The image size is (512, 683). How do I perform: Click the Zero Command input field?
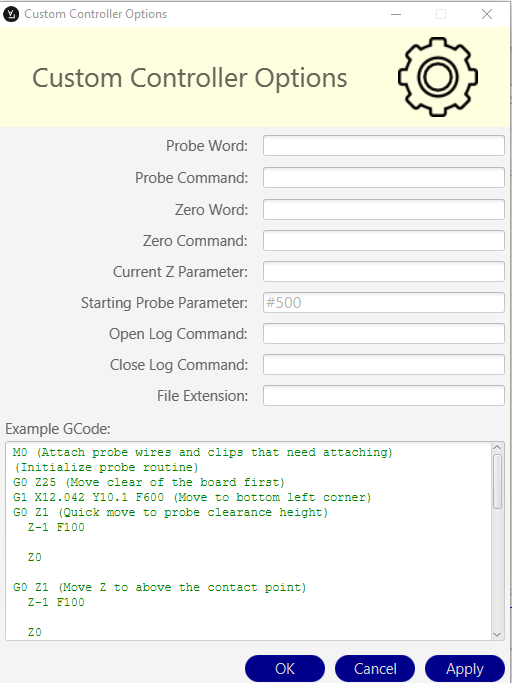click(383, 241)
